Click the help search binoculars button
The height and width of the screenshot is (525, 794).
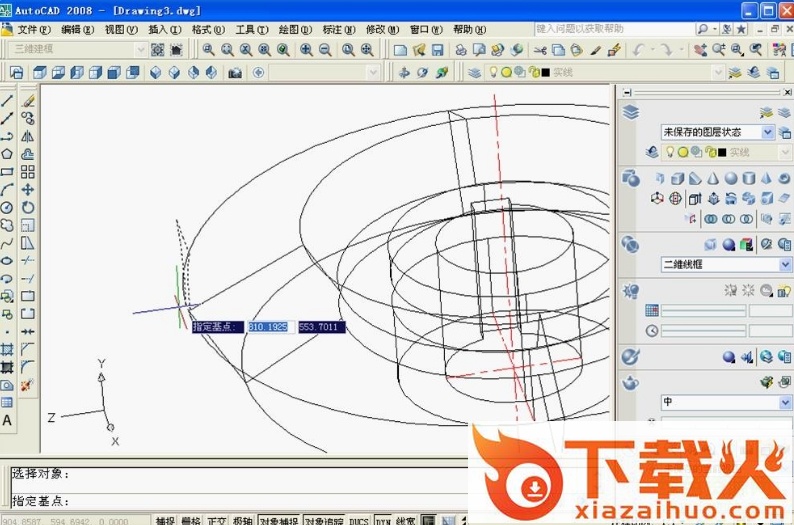pyautogui.click(x=703, y=29)
